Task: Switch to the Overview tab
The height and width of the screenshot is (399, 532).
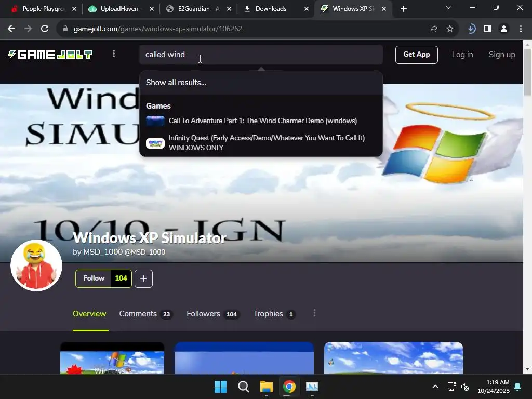Action: (89, 314)
